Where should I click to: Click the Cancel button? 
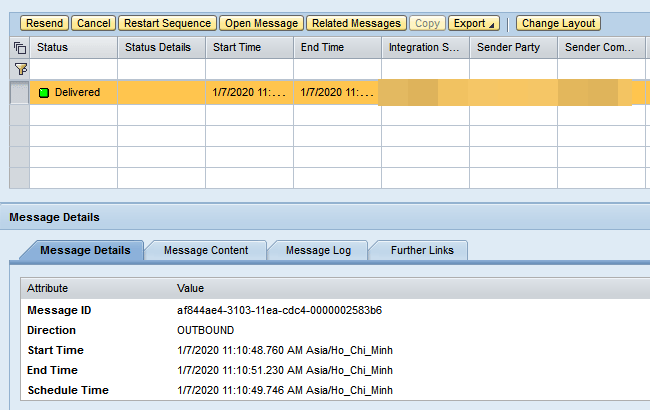pyautogui.click(x=94, y=23)
